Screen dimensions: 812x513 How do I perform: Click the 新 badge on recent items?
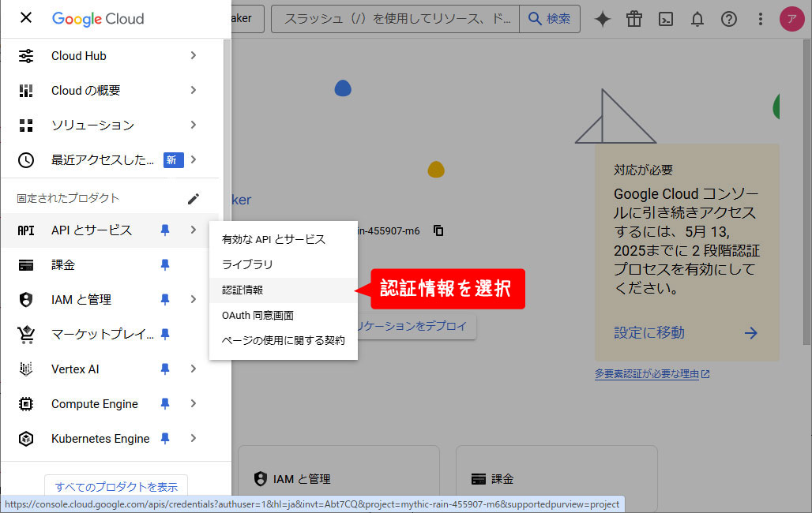(x=174, y=160)
